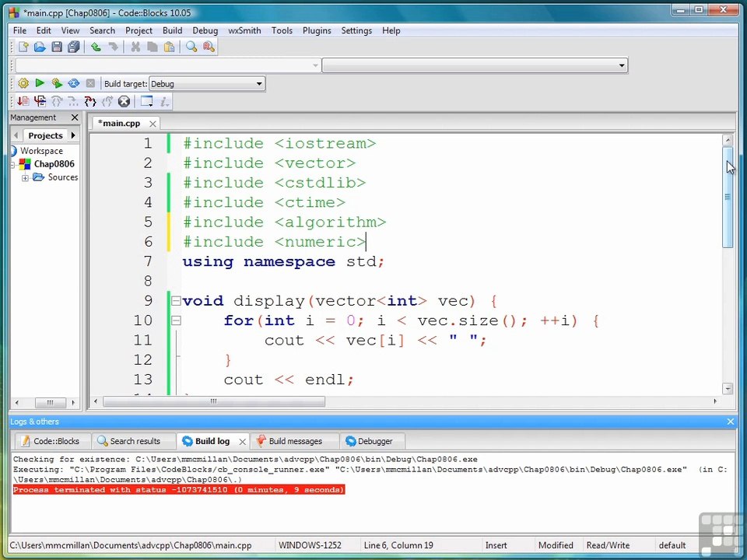The width and height of the screenshot is (747, 560).
Task: Paste from clipboard with the paste icon
Action: pos(169,47)
